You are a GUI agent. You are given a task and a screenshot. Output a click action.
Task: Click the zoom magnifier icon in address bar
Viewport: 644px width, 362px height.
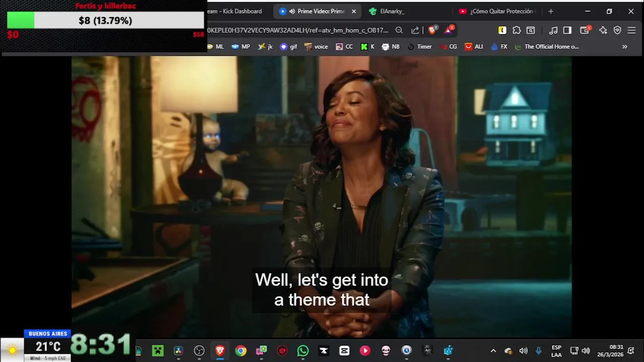[399, 30]
